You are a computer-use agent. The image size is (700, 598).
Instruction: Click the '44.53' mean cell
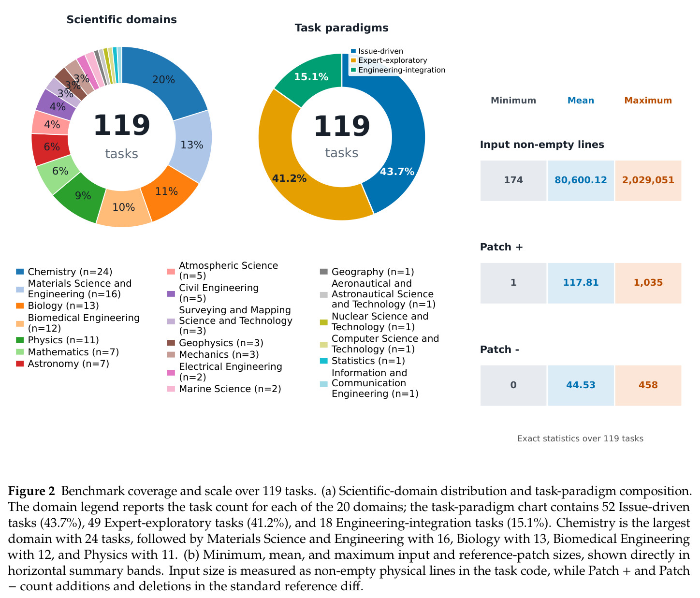tap(581, 385)
